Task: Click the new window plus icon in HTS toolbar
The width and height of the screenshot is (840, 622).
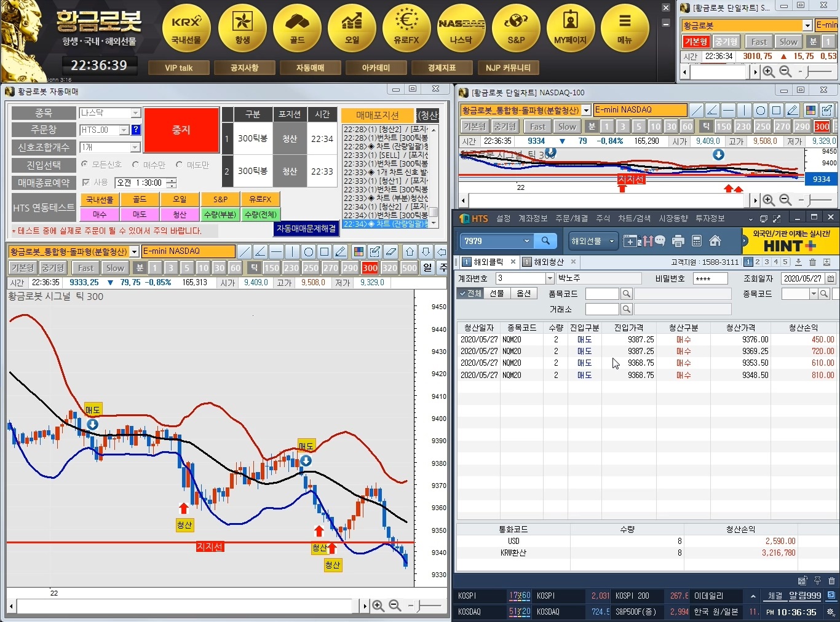Action: tap(630, 241)
